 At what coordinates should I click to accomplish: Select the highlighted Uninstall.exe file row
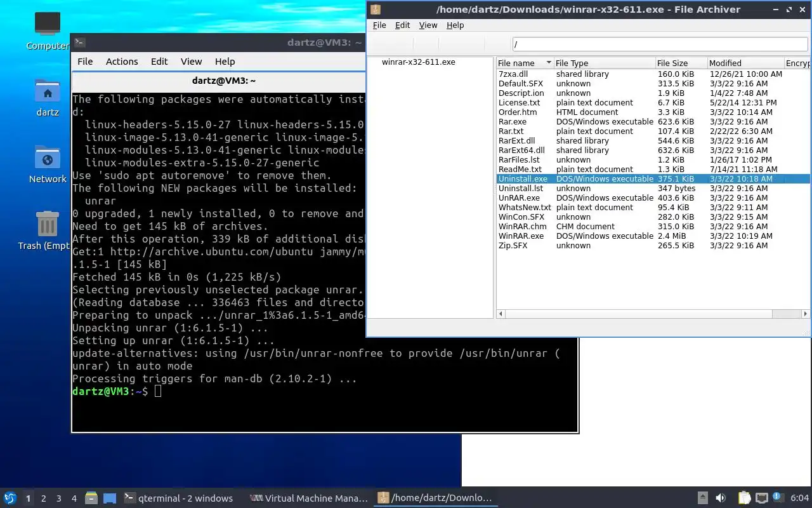653,179
